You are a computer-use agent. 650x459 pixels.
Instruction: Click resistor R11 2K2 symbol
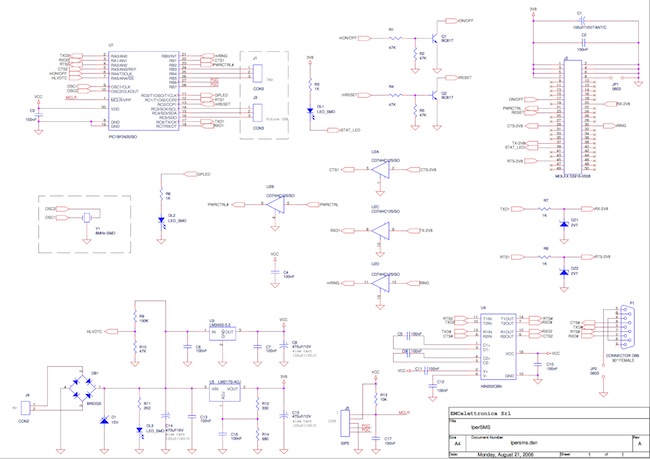[140, 405]
